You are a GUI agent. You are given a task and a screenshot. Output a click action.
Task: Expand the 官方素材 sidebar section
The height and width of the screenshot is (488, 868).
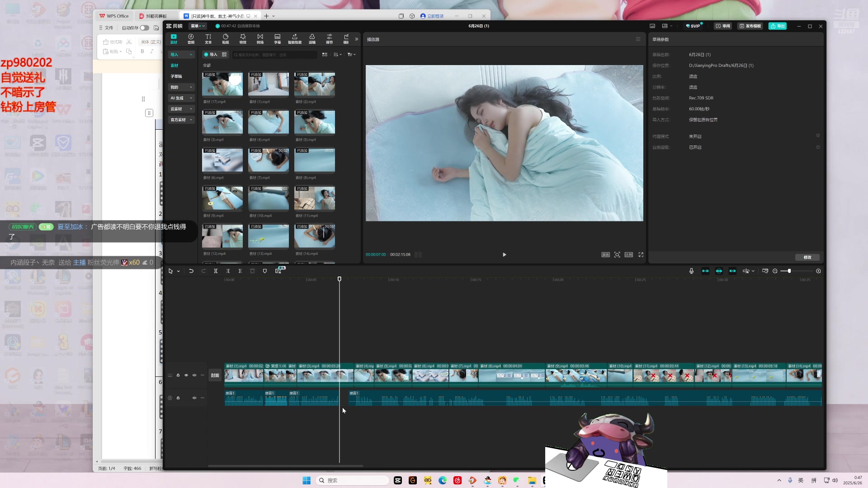tap(181, 120)
